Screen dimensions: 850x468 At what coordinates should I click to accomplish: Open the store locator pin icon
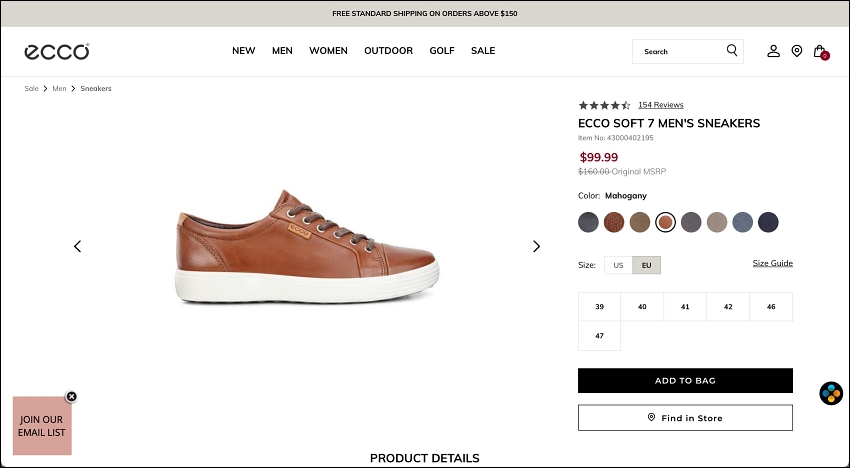[x=797, y=51]
